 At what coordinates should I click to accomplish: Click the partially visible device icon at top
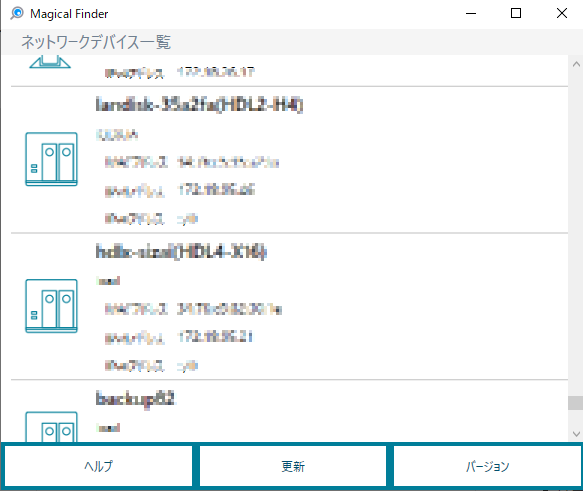(x=50, y=62)
